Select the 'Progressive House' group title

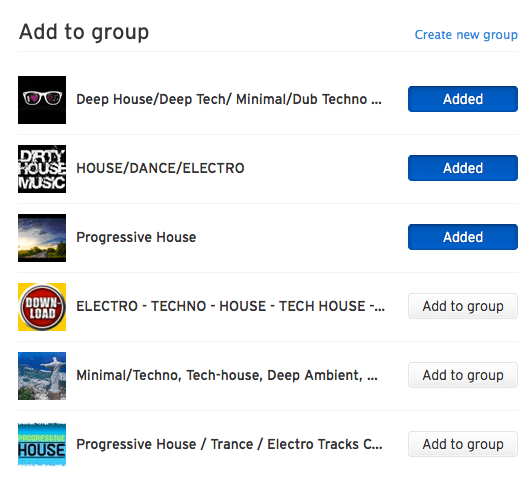click(x=136, y=237)
